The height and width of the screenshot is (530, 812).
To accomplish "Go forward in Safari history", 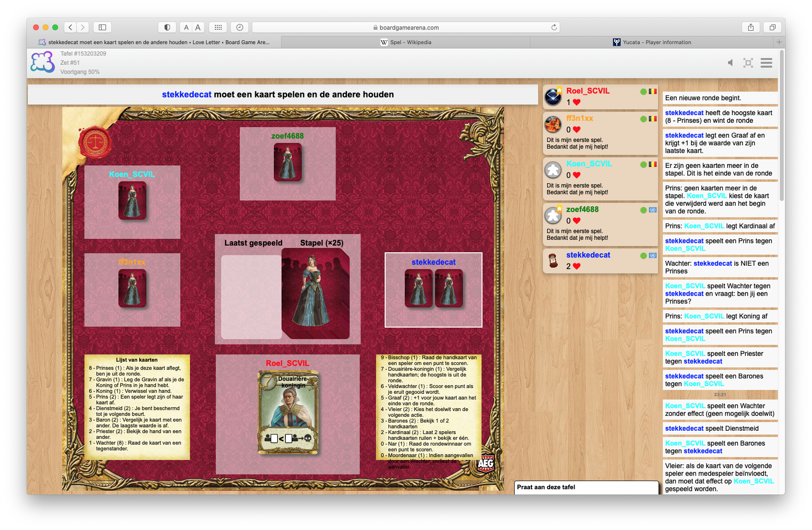I will click(83, 27).
